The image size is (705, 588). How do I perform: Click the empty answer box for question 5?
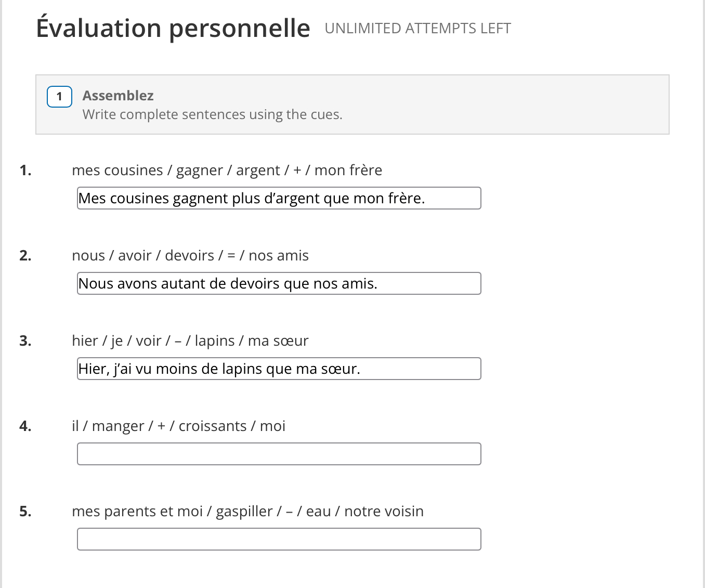click(x=279, y=539)
